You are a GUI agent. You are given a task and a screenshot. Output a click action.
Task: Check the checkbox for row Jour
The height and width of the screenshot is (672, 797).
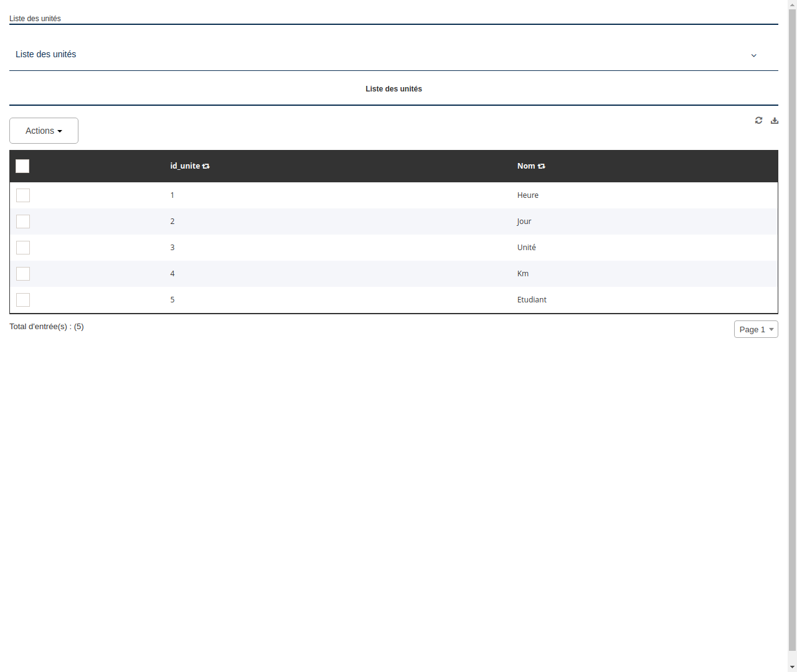[x=23, y=222]
